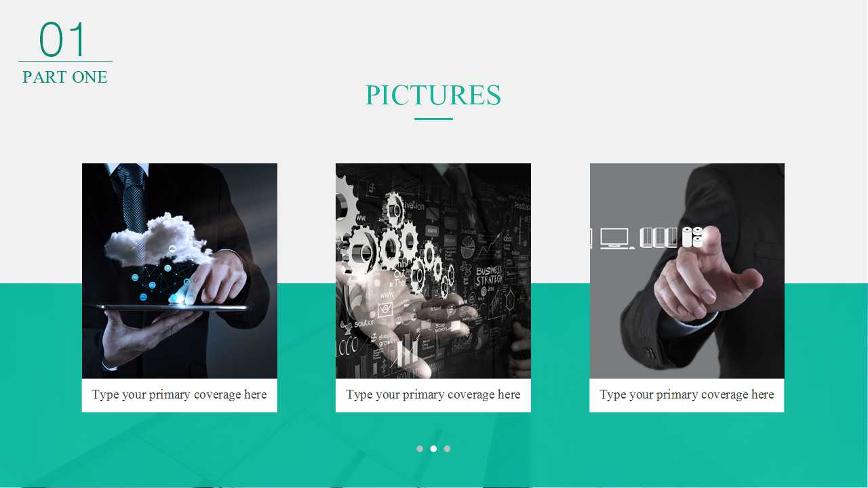Screen dimensions: 868x488
Task: Click the caption under the gears picture
Action: pos(433,395)
